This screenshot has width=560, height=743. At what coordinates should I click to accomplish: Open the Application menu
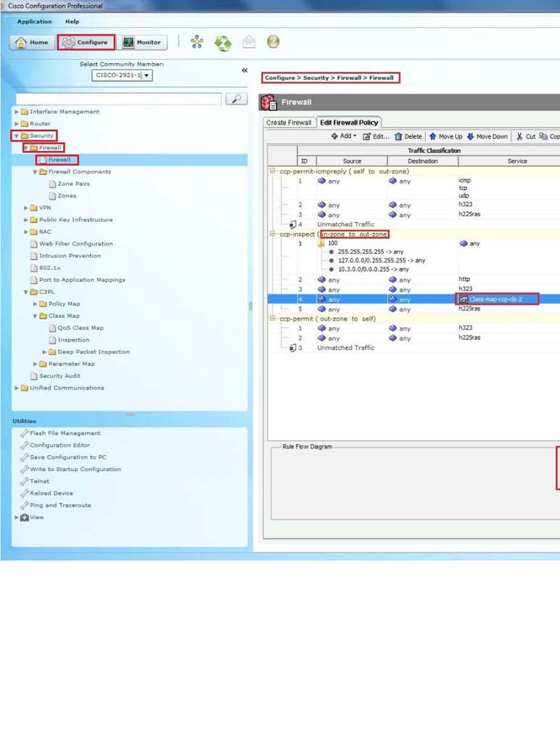click(34, 21)
